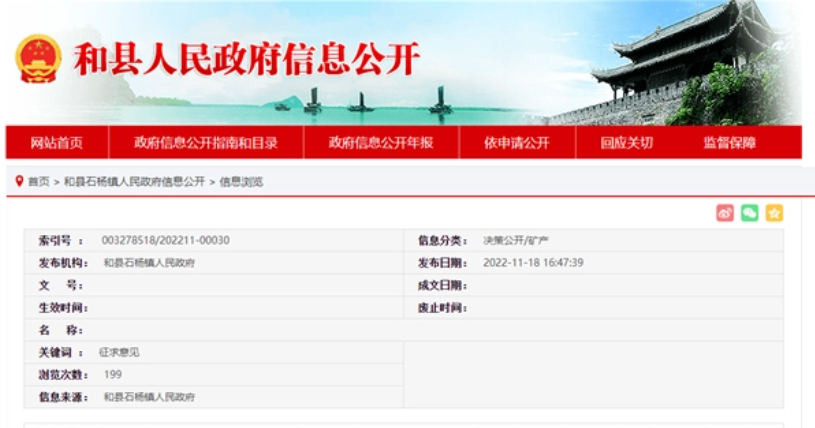Click the 信息浏览 breadcrumb text
Viewport: 815px width, 428px height.
(242, 182)
